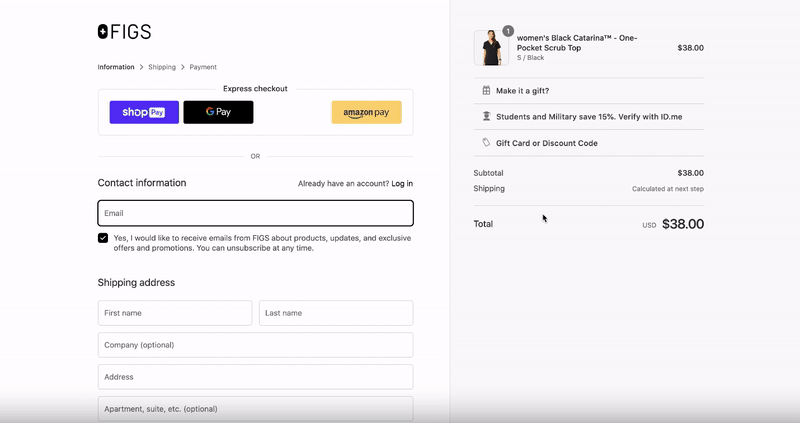Click the S / Black variant text

pos(531,58)
